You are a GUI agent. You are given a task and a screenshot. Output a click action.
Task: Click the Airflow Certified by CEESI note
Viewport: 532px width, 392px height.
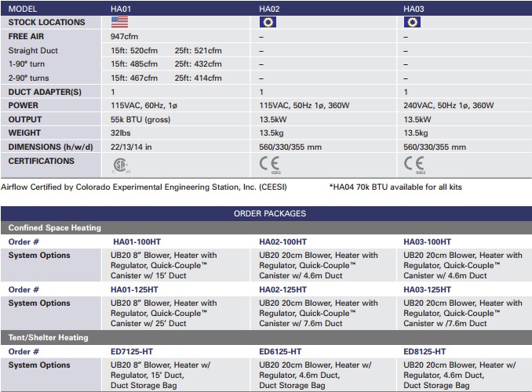[x=144, y=187]
